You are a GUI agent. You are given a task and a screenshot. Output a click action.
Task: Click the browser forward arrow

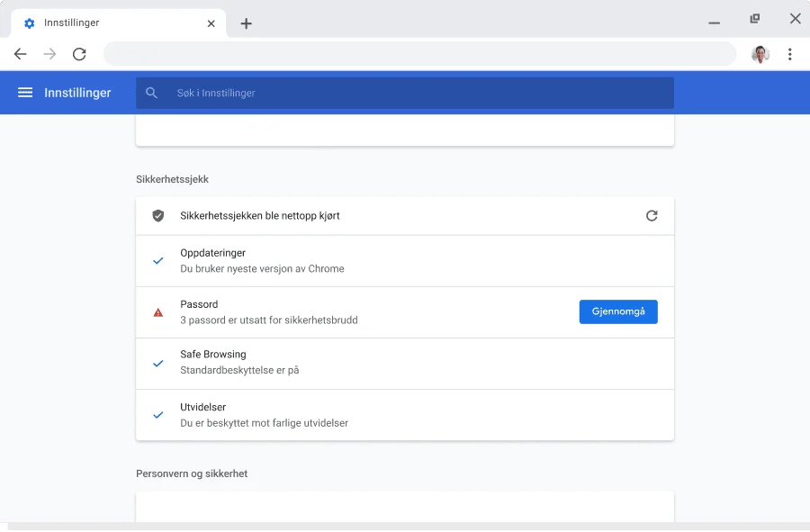pyautogui.click(x=49, y=54)
